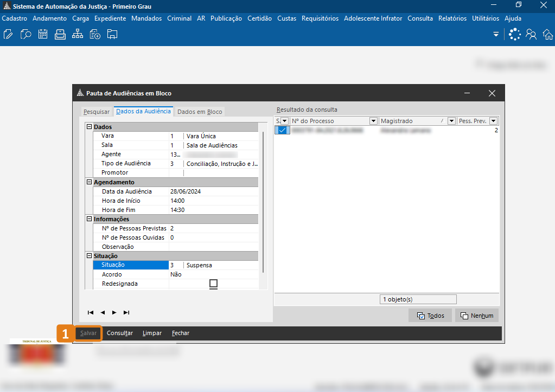The width and height of the screenshot is (555, 392).
Task: Go to next record arrow
Action: (114, 312)
